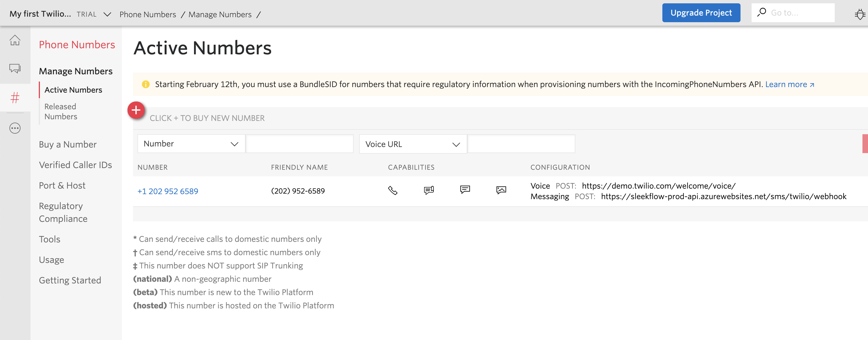Click the voice capability phone icon
Viewport: 868px width, 340px height.
coord(392,191)
